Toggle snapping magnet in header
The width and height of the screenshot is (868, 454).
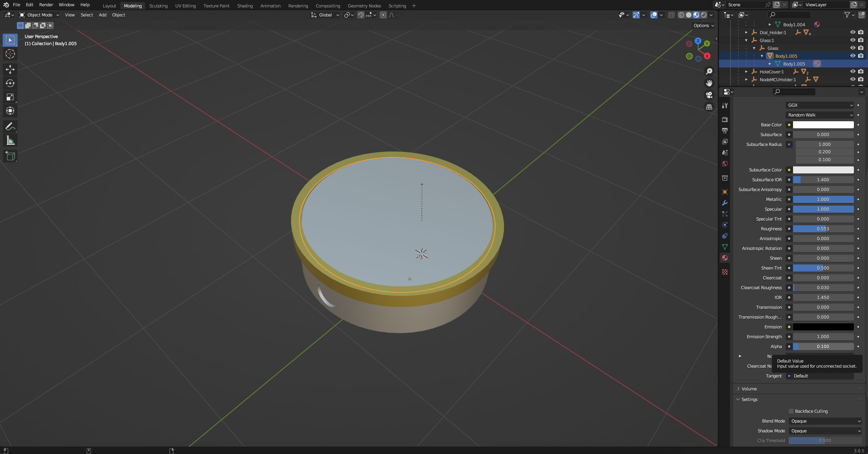(x=361, y=15)
